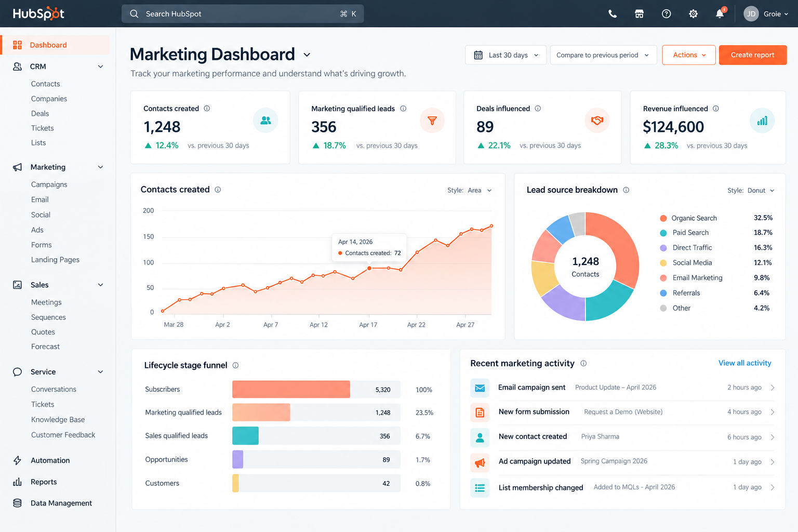
Task: Open Reports in the sidebar
Action: [44, 482]
